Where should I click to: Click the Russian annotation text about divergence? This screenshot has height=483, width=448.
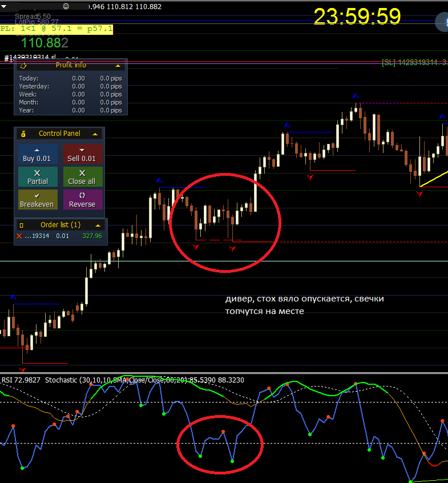[x=305, y=305]
